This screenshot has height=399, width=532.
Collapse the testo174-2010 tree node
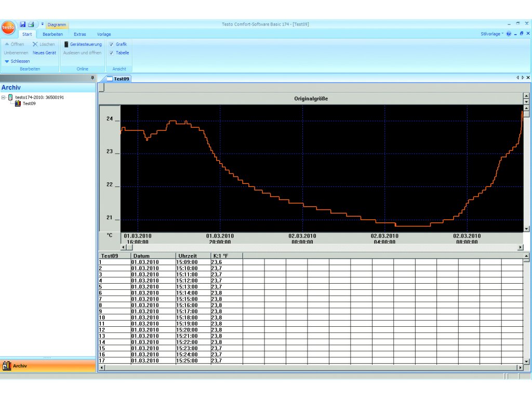(4, 97)
